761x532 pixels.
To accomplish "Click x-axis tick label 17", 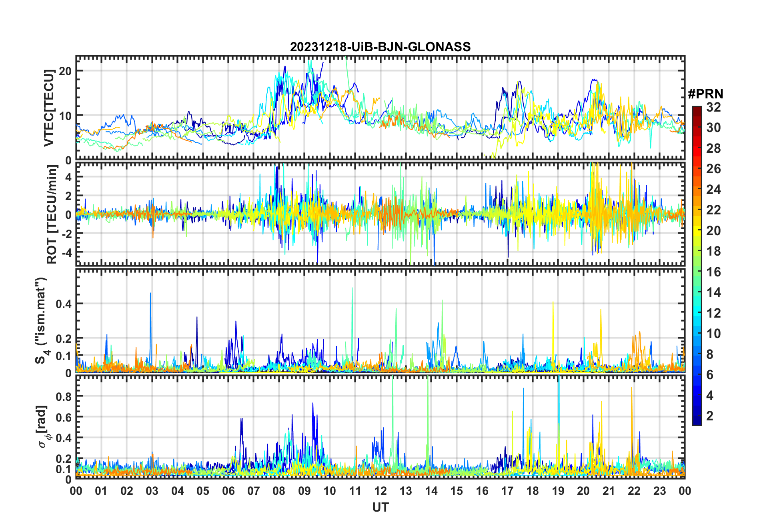I will [507, 491].
